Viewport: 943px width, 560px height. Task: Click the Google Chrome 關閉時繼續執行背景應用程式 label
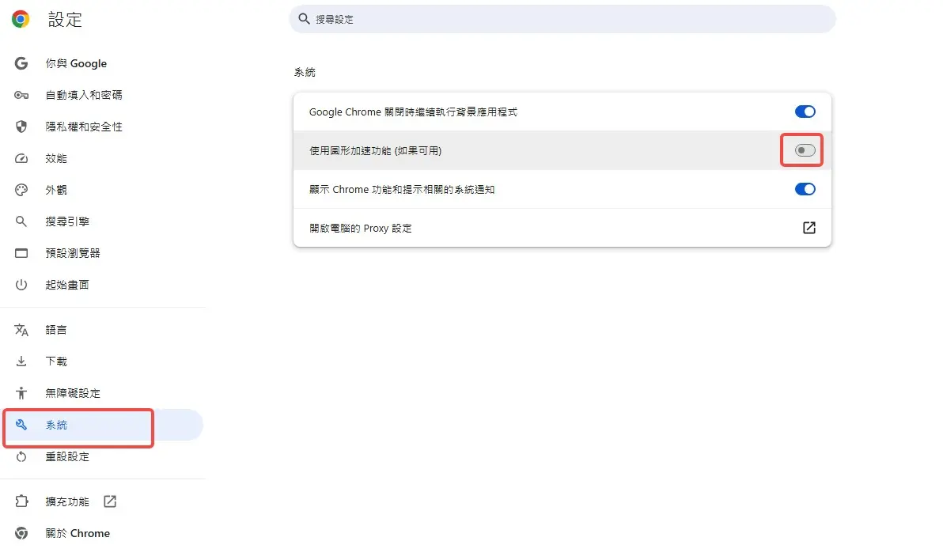pyautogui.click(x=413, y=112)
